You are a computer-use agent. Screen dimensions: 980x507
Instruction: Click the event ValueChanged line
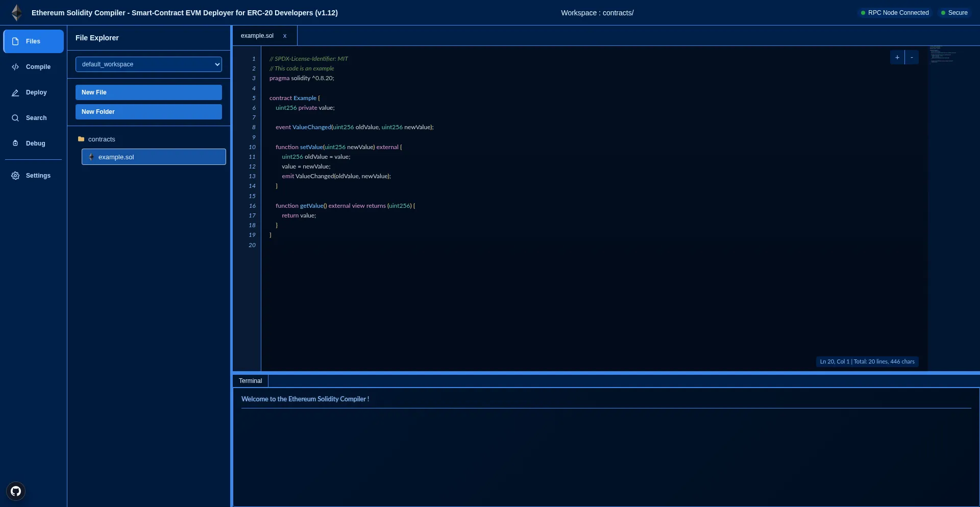coord(355,127)
